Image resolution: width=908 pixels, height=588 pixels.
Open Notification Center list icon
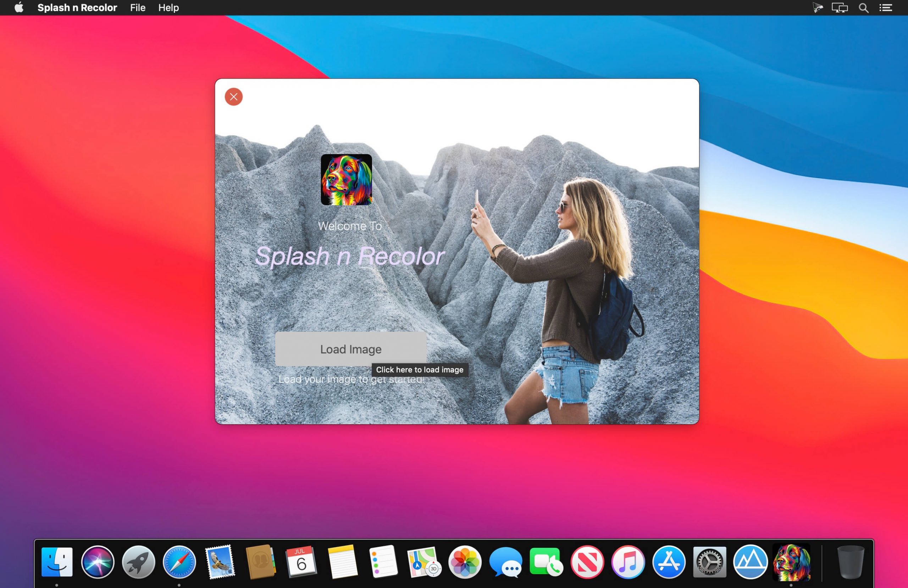[x=886, y=8]
